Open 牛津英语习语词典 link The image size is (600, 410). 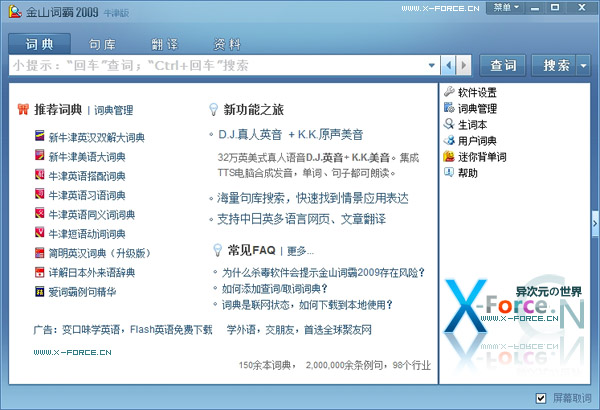pos(87,195)
